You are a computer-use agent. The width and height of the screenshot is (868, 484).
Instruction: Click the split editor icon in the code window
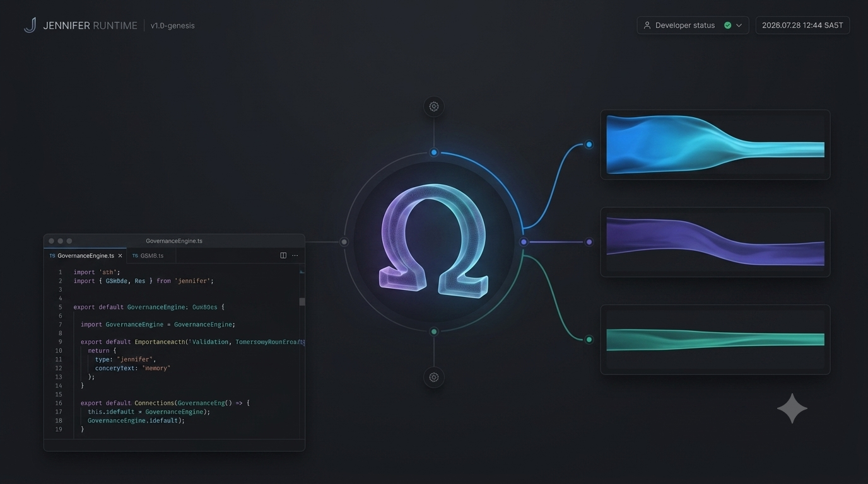coord(283,256)
